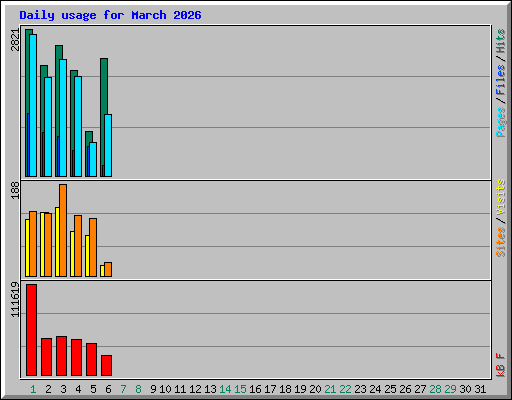Image resolution: width=512 pixels, height=400 pixels.
Task: Click day label 13 on the x-axis
Action: click(x=210, y=389)
